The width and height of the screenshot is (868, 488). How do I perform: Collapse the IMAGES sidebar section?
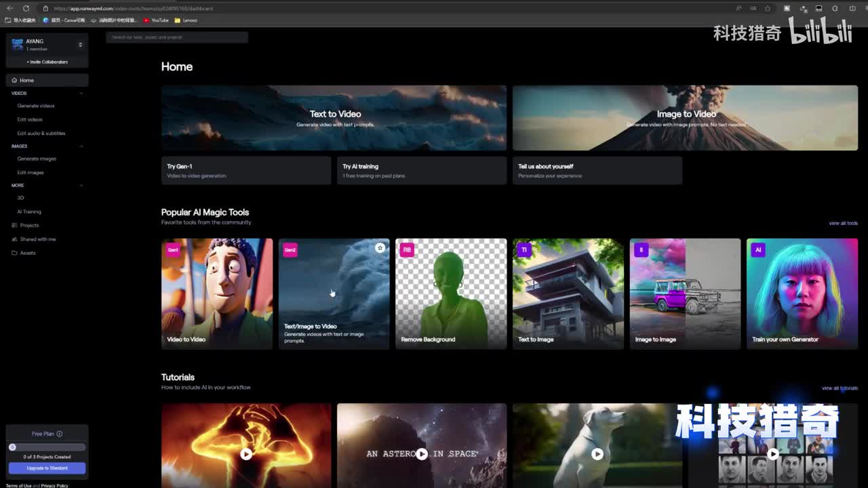pyautogui.click(x=81, y=146)
